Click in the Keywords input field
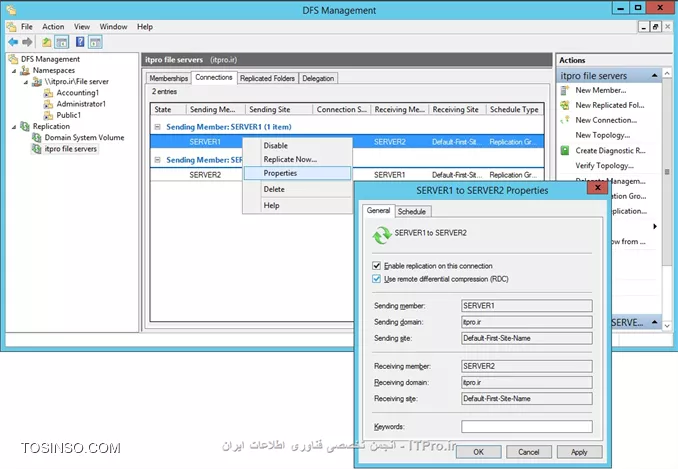Image resolution: width=678 pixels, height=469 pixels. (527, 427)
